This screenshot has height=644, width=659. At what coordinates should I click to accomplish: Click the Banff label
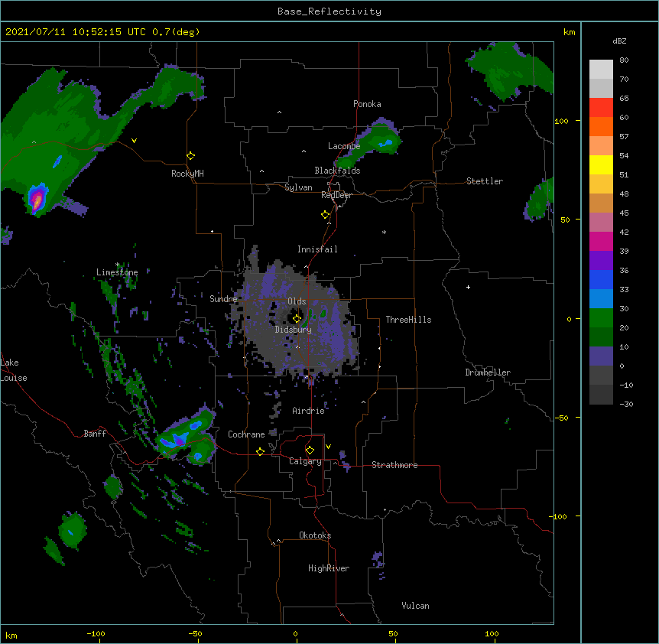click(95, 434)
